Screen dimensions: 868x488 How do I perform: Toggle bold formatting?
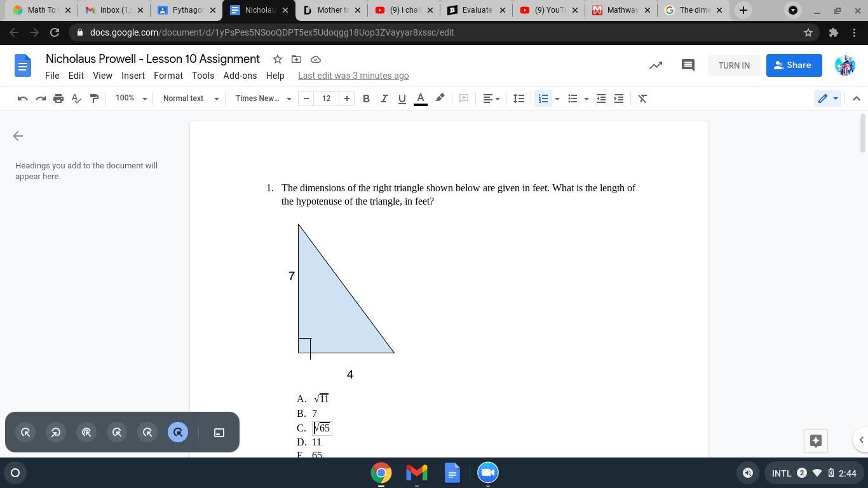point(366,98)
